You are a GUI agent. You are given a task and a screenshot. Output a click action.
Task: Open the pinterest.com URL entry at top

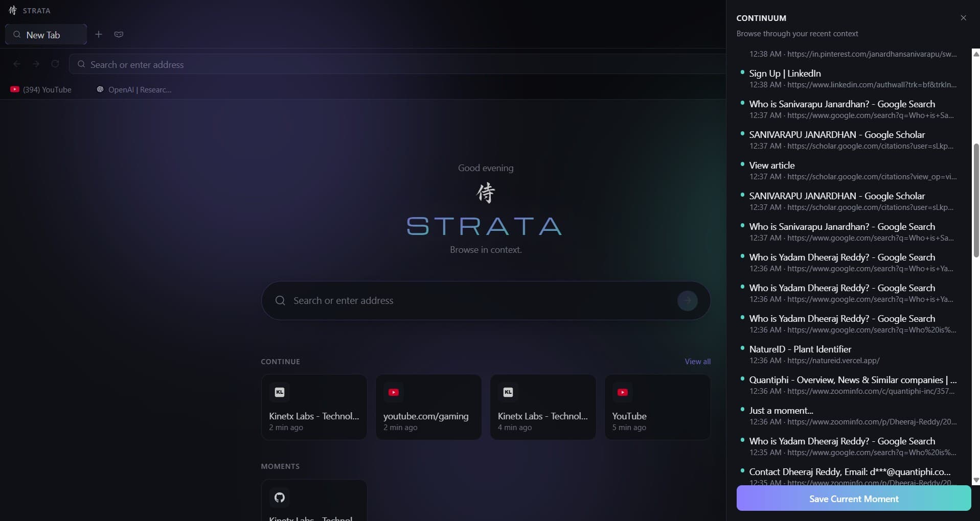click(x=853, y=54)
